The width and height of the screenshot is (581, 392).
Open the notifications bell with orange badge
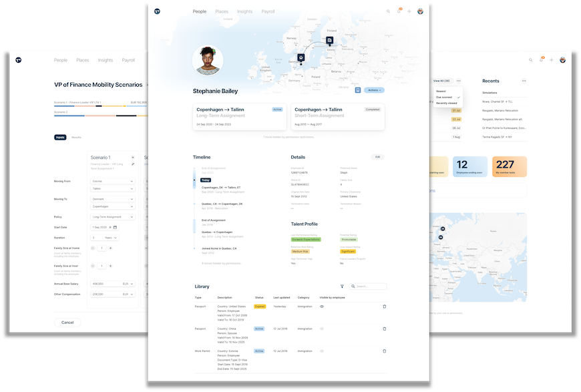[x=399, y=11]
